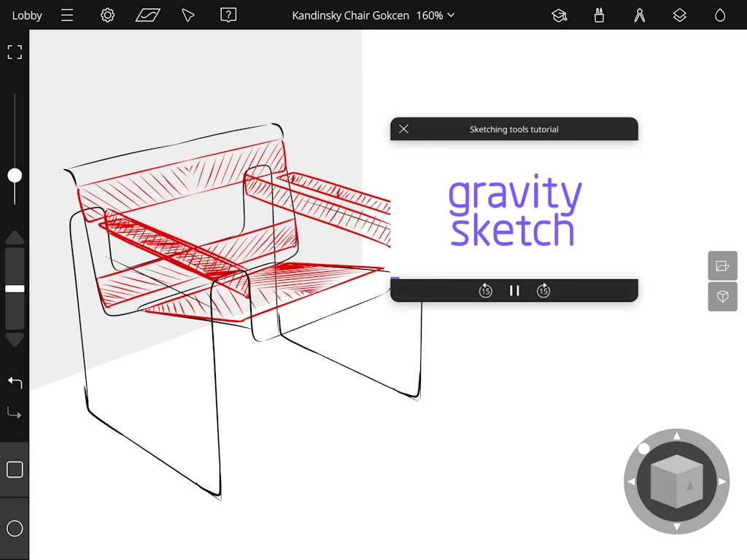The image size is (747, 560).
Task: Skip forward 15 seconds in tutorial
Action: click(543, 290)
